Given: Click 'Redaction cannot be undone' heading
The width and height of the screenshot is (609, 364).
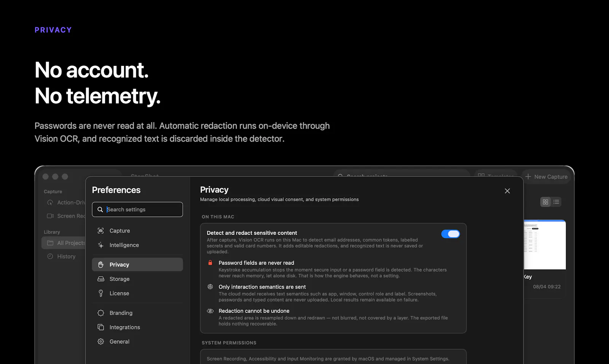Looking at the screenshot, I should tap(254, 311).
